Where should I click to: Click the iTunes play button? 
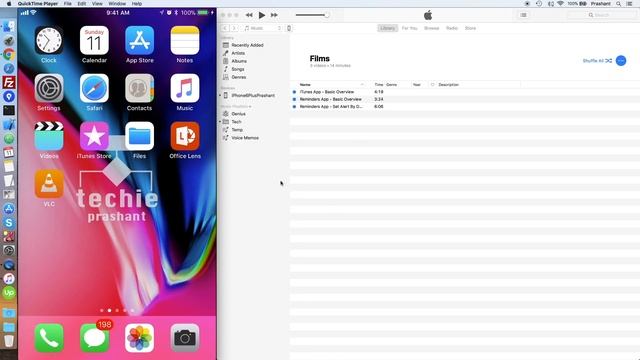(x=262, y=15)
